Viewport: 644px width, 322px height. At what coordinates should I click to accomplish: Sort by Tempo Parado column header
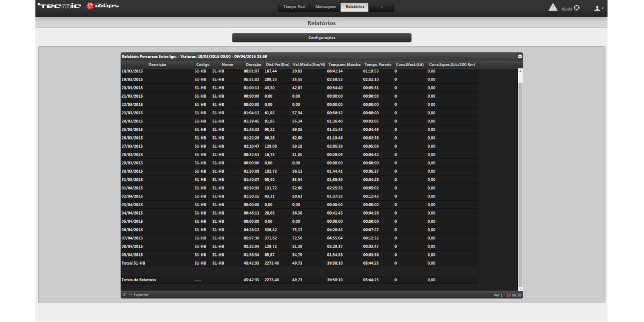point(378,65)
